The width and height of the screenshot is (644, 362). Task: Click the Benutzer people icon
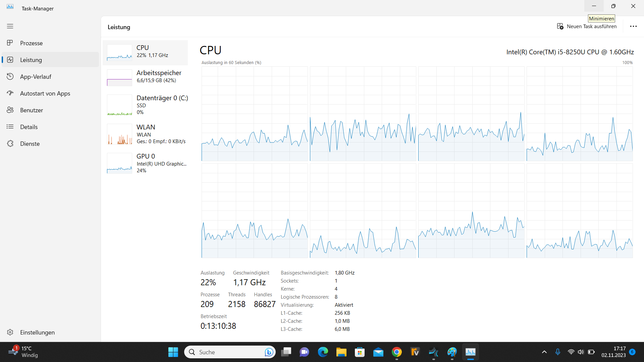tap(10, 110)
